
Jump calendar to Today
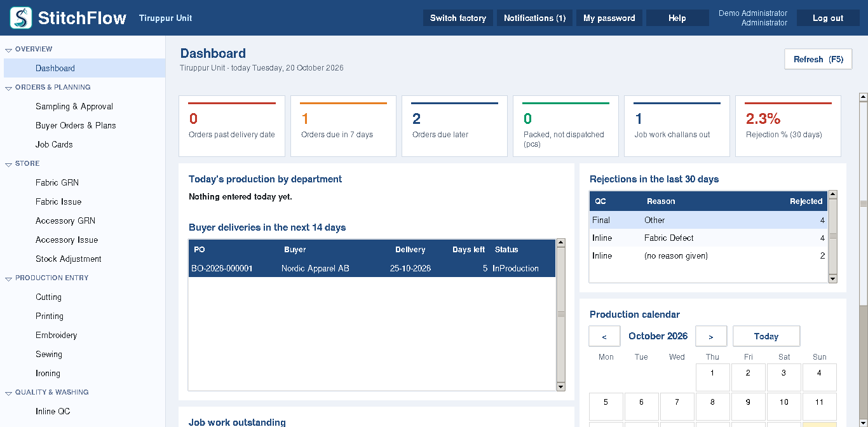[766, 336]
